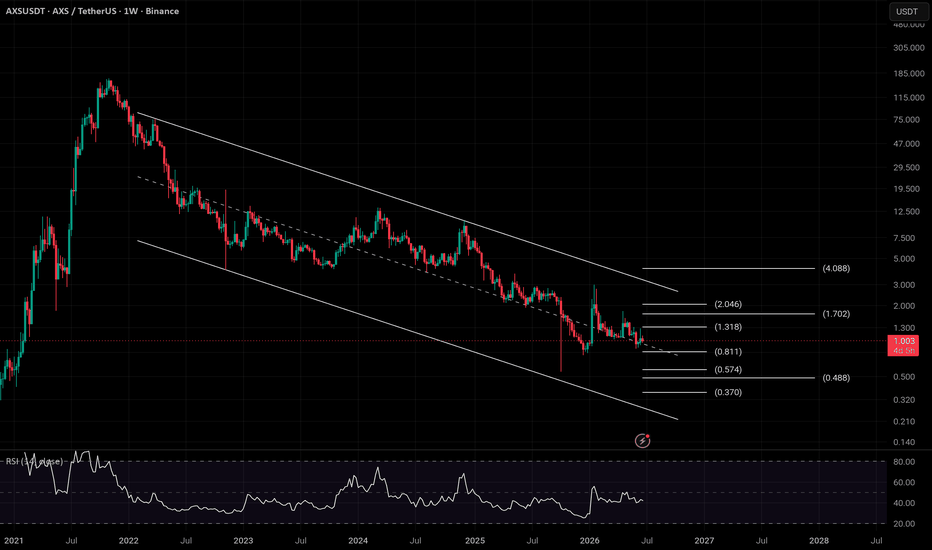Click the RSI 40.00 axis value
This screenshot has width=932, height=550.
tap(904, 503)
